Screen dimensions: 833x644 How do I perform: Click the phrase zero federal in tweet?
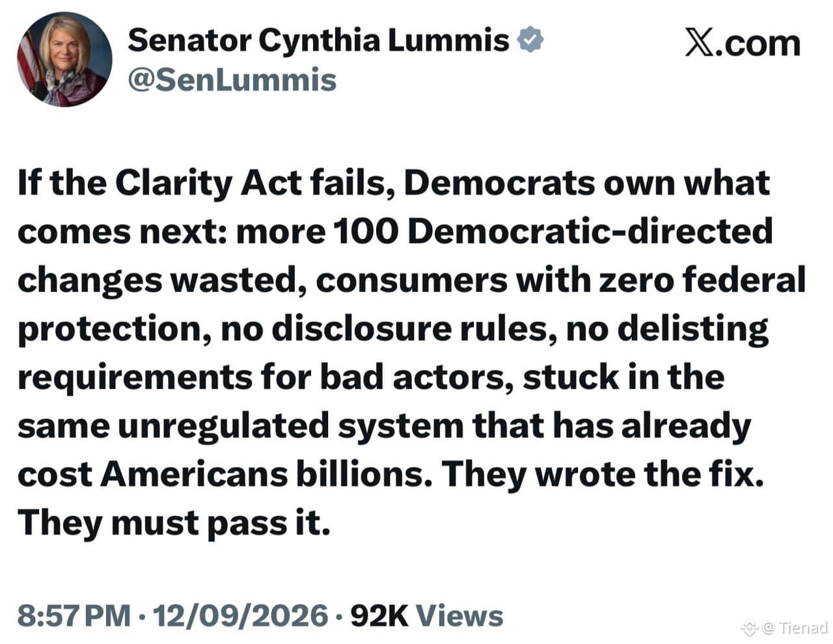[x=703, y=280]
